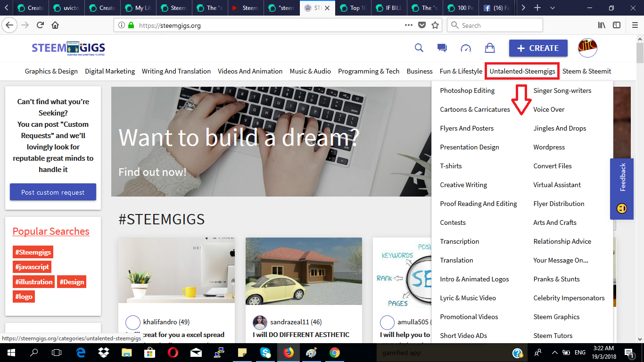The image size is (644, 362).
Task: Expand the Digital Marketing category
Action: click(x=110, y=71)
